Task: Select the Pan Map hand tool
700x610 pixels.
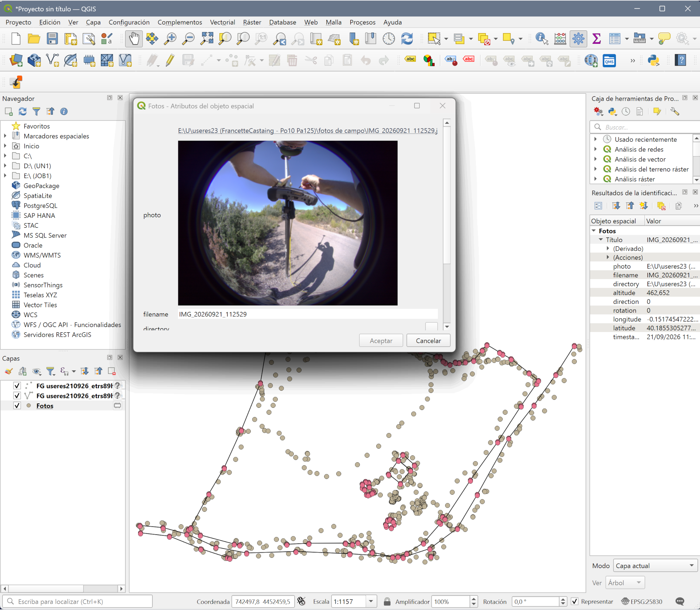Action: tap(134, 39)
